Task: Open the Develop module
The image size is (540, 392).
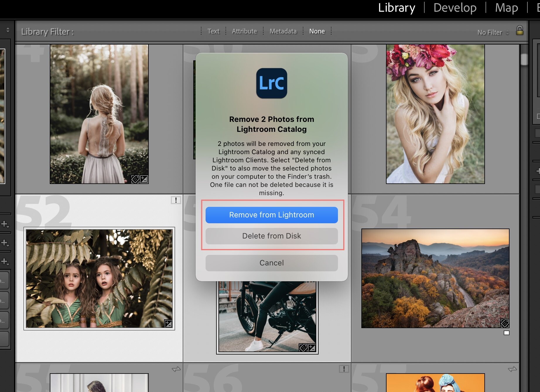Action: tap(455, 8)
